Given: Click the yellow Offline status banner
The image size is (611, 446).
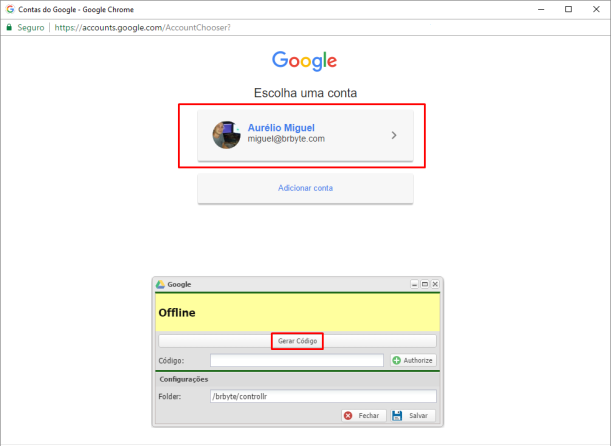Looking at the screenshot, I should [x=298, y=313].
